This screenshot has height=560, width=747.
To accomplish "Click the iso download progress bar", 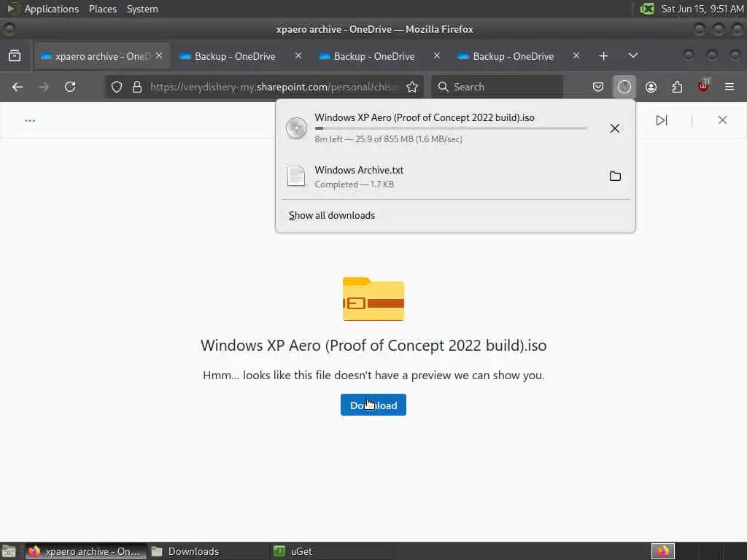I will pyautogui.click(x=451, y=128).
